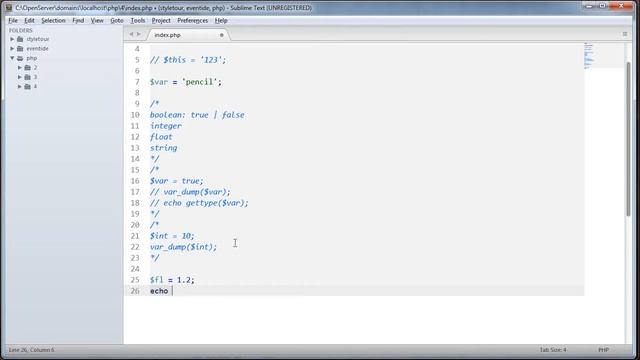Open the Preferences menu

pyautogui.click(x=193, y=20)
